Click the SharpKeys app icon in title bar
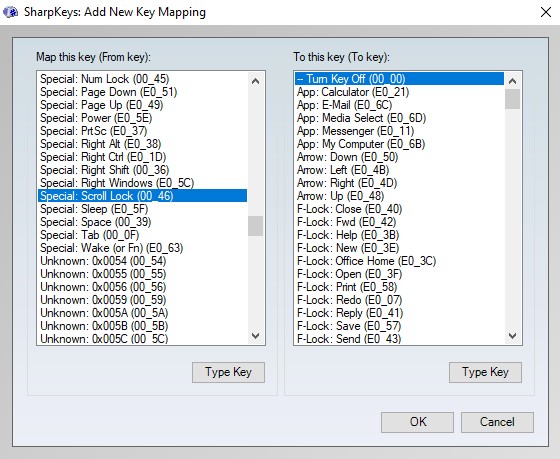The width and height of the screenshot is (560, 459). coord(10,12)
